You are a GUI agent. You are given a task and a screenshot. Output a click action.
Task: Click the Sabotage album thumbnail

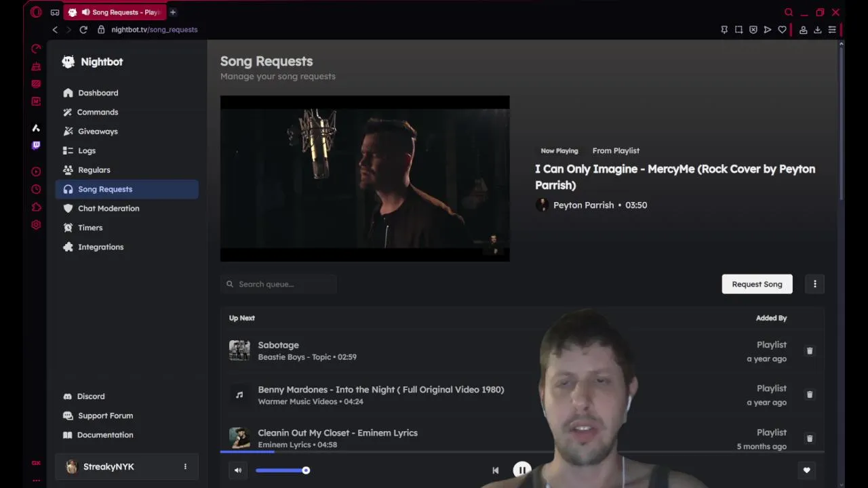(x=239, y=350)
